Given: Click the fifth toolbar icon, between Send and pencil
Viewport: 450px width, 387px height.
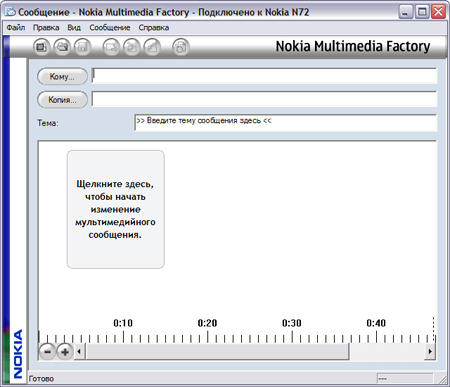Looking at the screenshot, I should [x=132, y=47].
